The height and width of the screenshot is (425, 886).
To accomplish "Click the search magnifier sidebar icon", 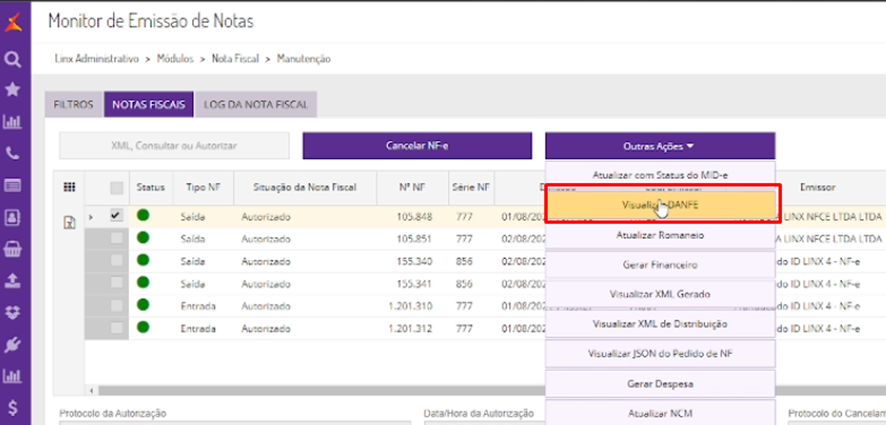I will point(13,59).
